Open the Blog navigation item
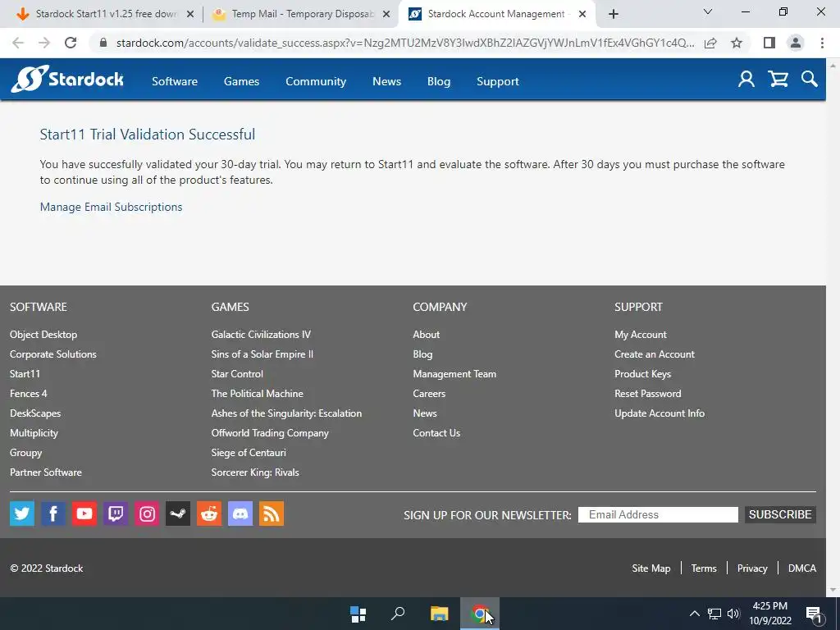840x630 pixels. click(439, 81)
